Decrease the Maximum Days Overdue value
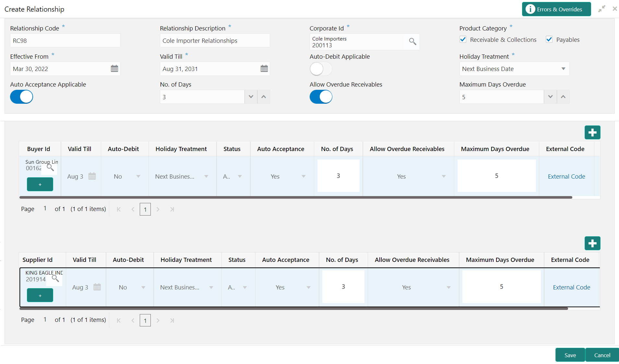The image size is (619, 364). click(550, 97)
